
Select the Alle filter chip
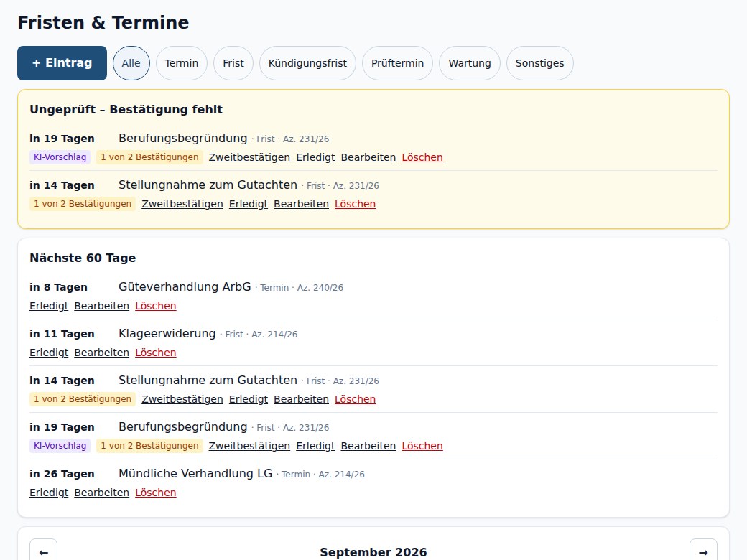(x=131, y=63)
